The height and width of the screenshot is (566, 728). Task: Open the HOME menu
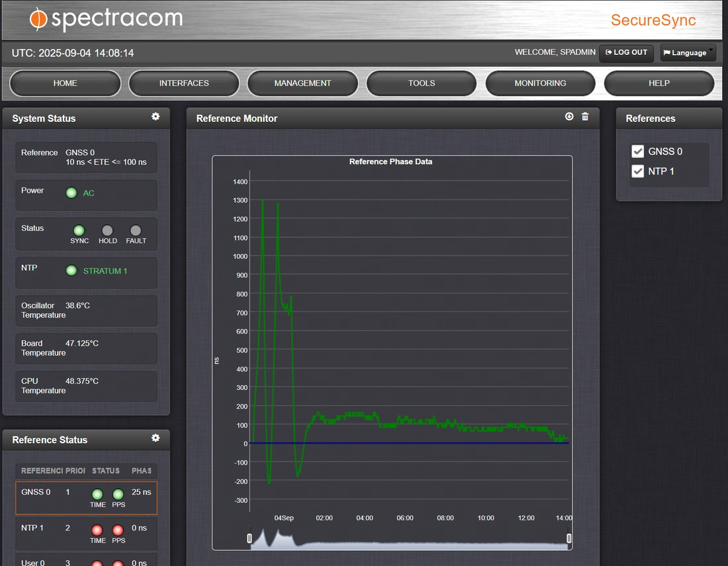tap(65, 83)
